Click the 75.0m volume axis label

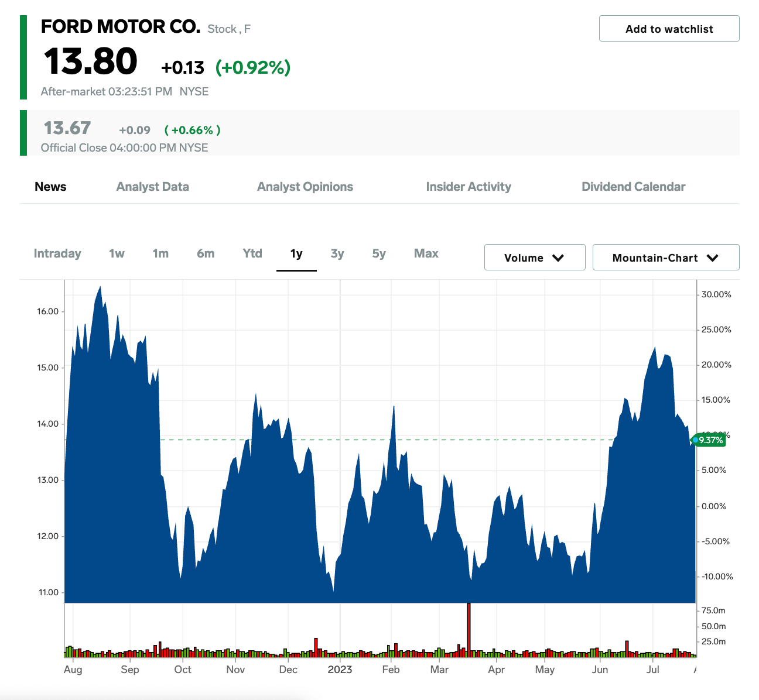pos(713,610)
